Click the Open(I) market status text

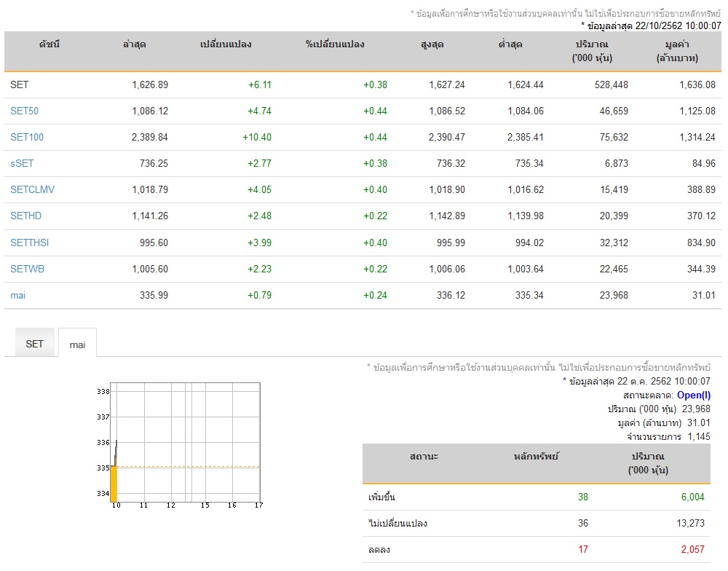694,395
